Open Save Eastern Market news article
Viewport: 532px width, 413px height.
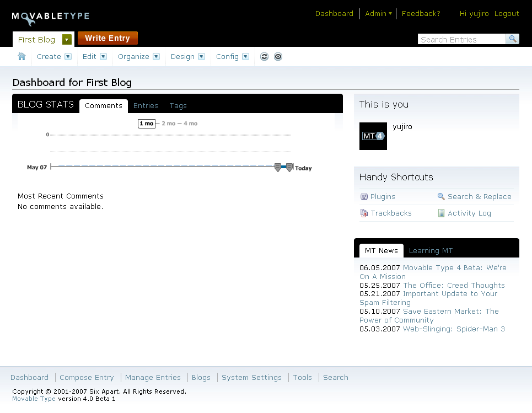(x=429, y=315)
